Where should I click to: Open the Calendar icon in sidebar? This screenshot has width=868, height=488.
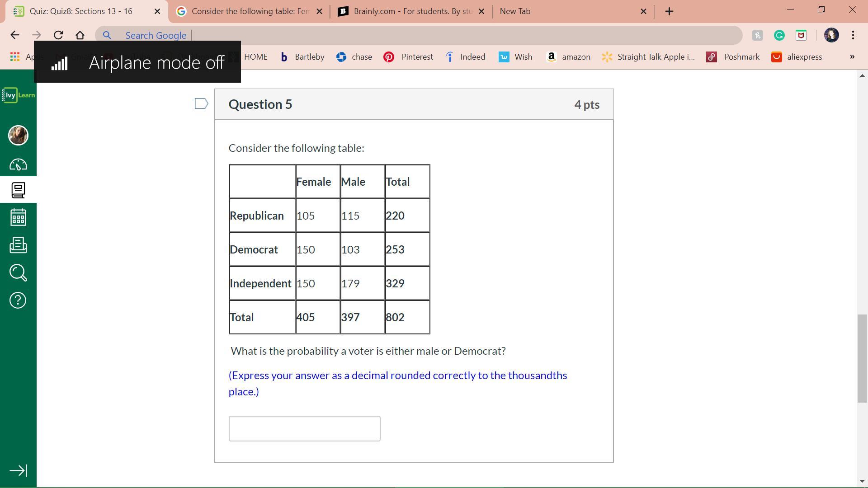tap(18, 217)
